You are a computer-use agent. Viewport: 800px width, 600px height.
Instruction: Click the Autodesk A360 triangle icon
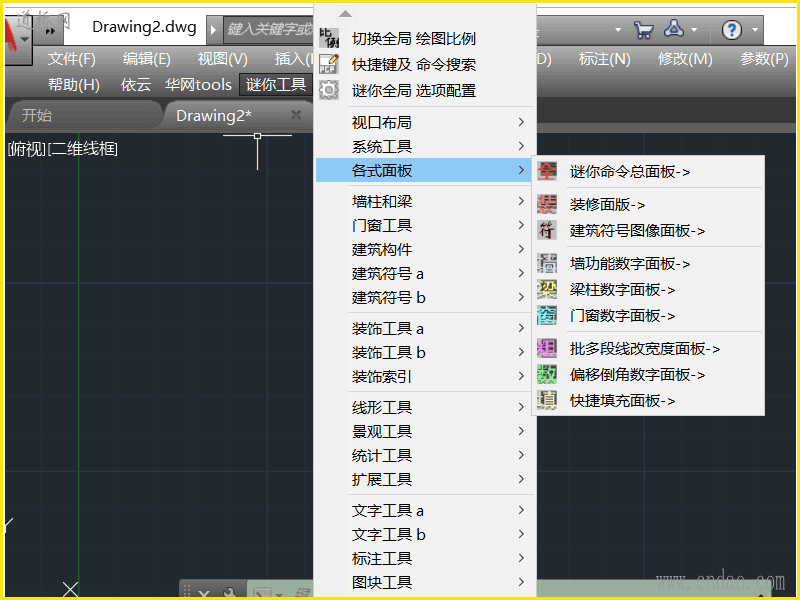click(674, 29)
